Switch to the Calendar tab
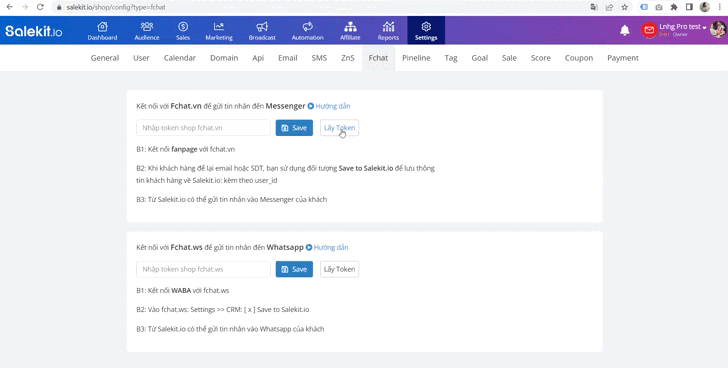 pyautogui.click(x=180, y=58)
